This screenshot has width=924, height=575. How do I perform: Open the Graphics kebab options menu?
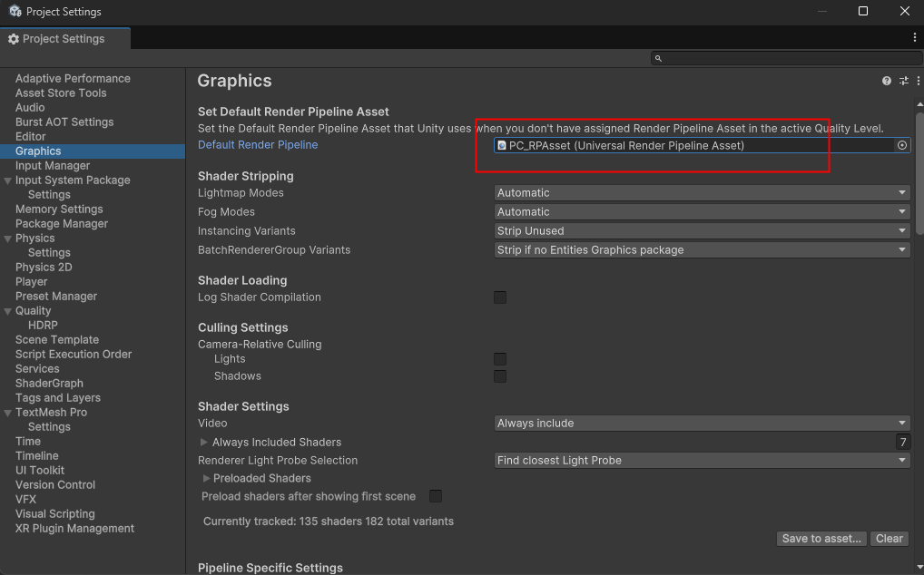919,82
